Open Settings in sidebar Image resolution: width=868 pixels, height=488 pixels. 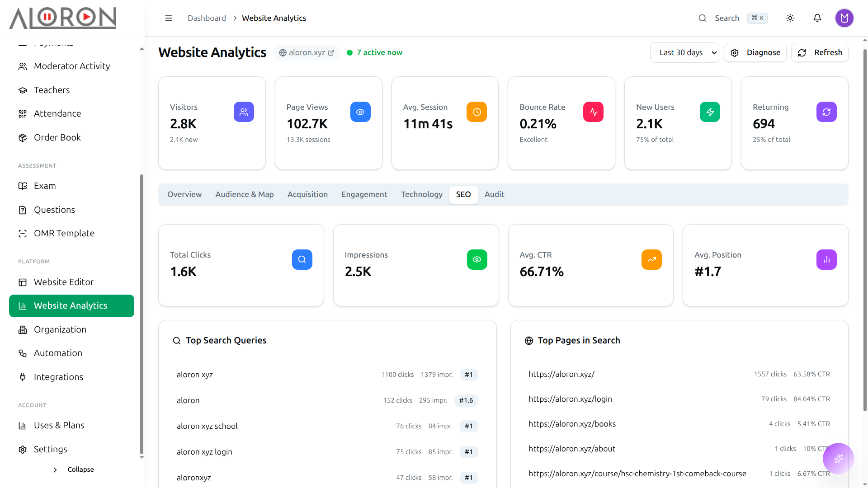[x=71, y=449]
